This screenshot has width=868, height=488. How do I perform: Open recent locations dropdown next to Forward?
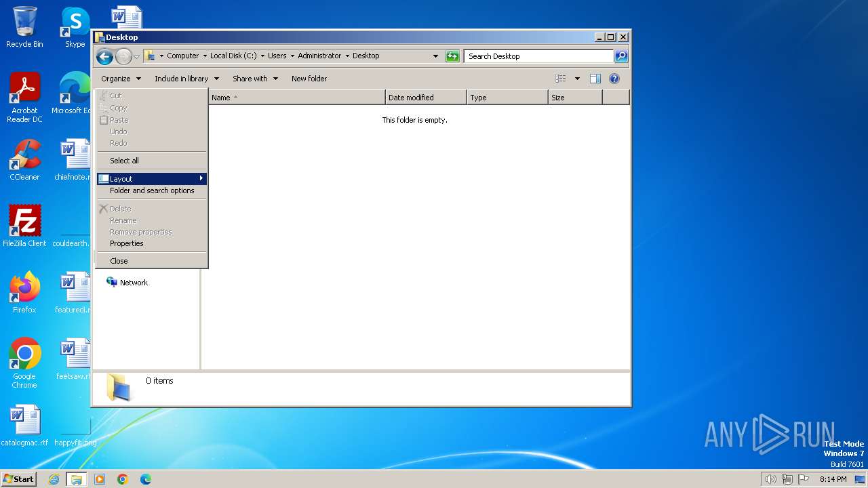pos(137,56)
